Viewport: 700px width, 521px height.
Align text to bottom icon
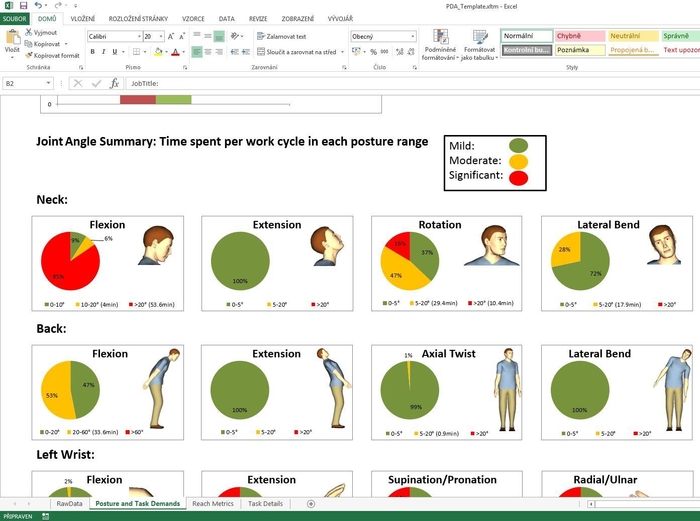(x=219, y=36)
